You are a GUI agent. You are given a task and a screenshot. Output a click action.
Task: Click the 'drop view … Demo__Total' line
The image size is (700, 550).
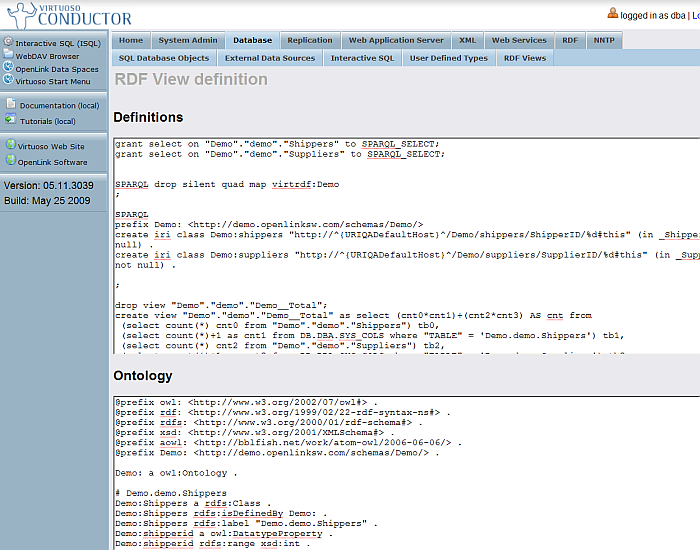tap(221, 305)
